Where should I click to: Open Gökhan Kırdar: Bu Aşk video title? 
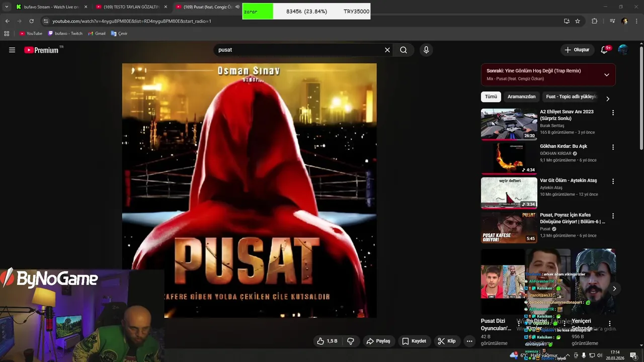pyautogui.click(x=563, y=146)
